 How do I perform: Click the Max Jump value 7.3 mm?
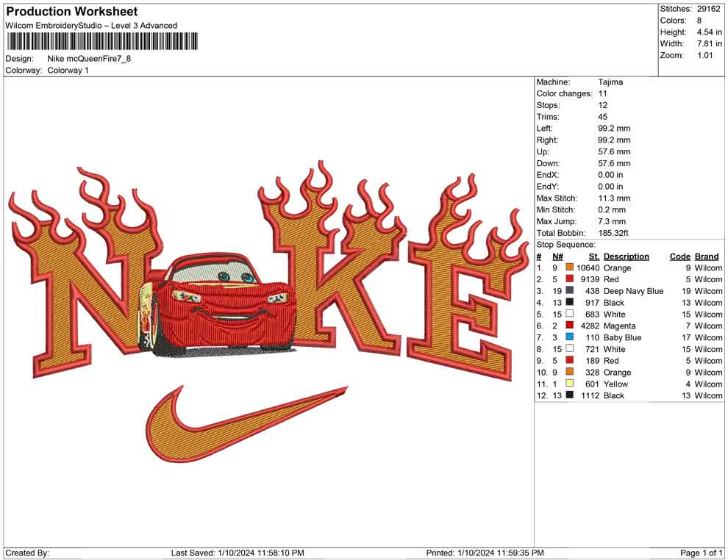(x=612, y=221)
